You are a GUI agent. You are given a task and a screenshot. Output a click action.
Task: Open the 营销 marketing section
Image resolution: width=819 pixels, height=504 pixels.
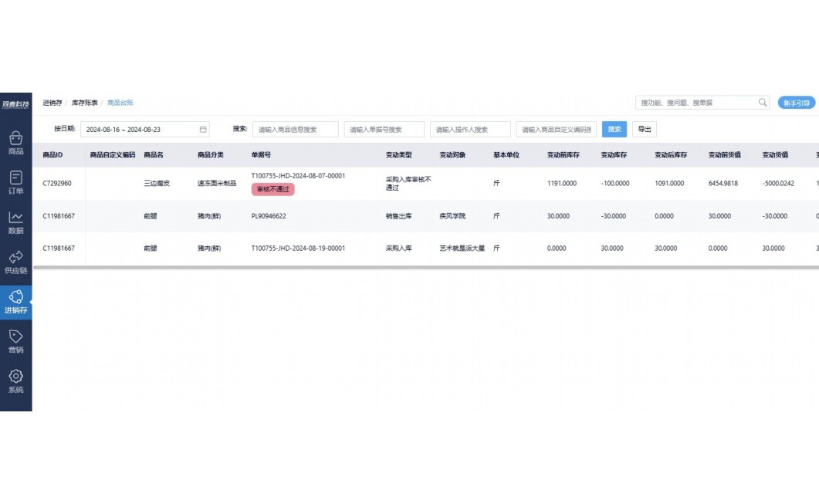[15, 341]
